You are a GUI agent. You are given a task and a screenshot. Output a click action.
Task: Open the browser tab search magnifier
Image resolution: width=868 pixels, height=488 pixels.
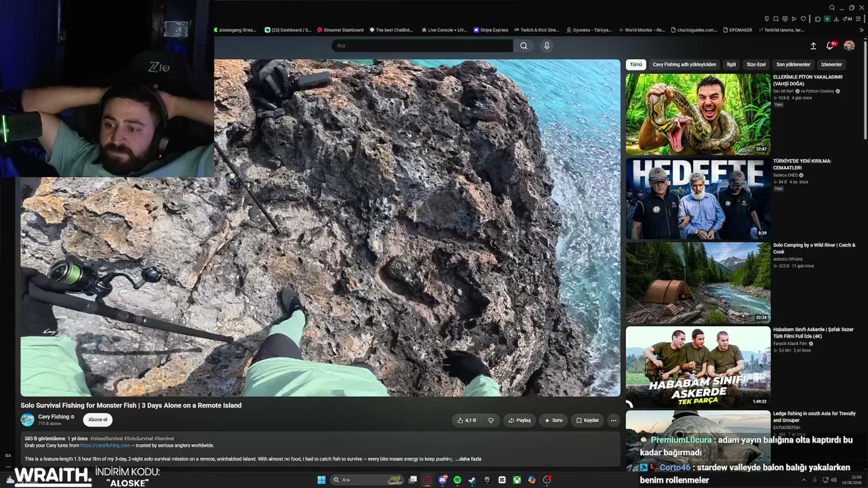[832, 7]
